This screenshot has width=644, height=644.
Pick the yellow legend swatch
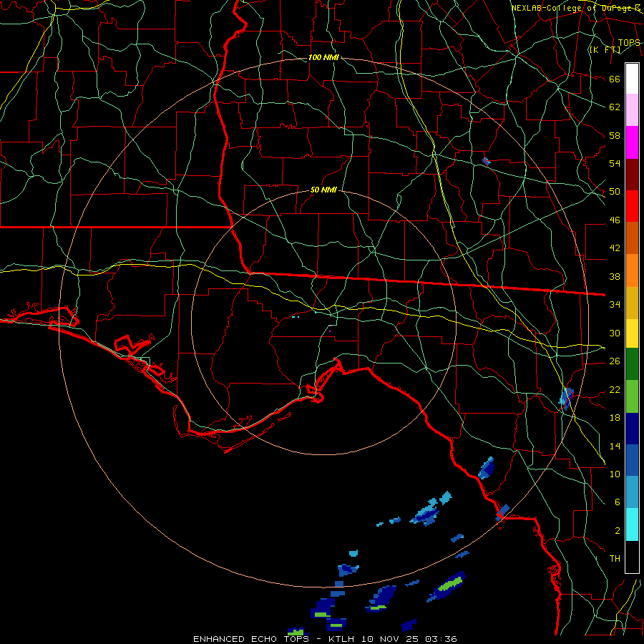[632, 333]
